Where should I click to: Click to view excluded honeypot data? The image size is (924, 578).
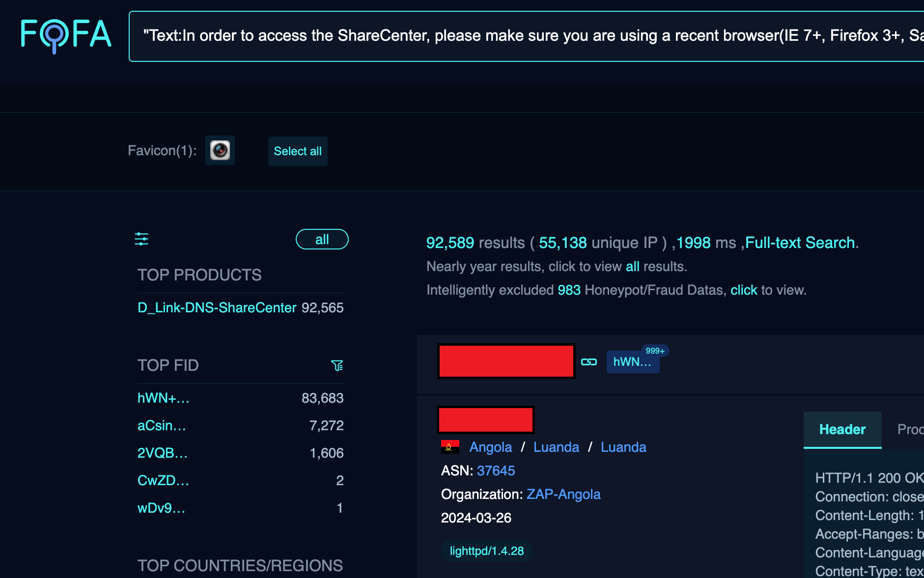point(744,290)
